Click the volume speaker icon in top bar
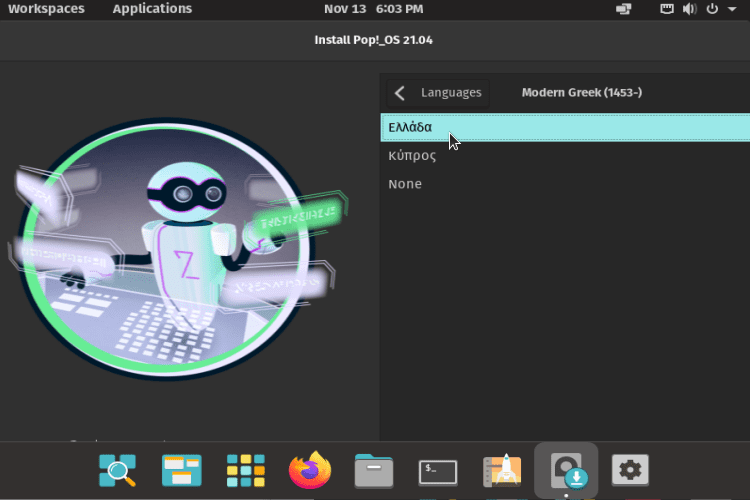This screenshot has height=500, width=750. [689, 9]
